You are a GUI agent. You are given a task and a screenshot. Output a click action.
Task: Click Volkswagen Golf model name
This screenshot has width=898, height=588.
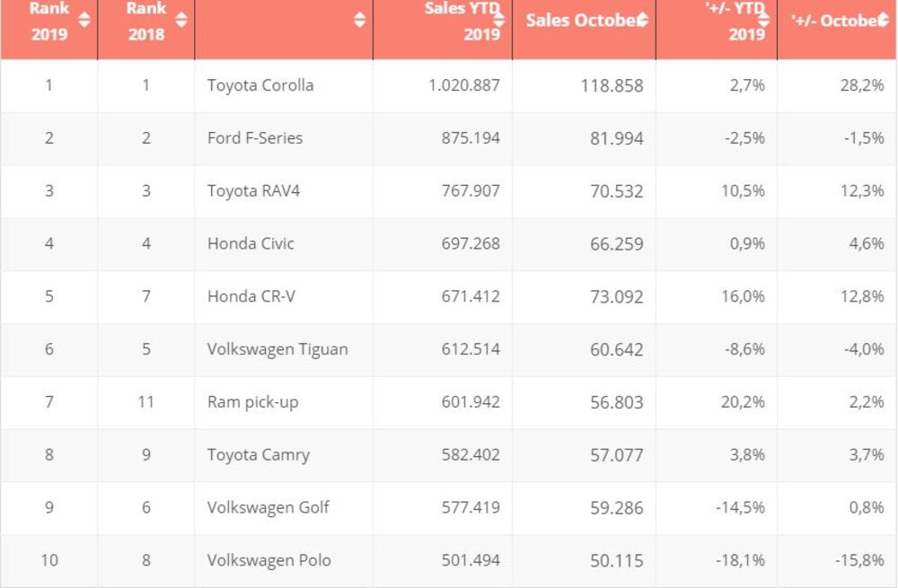[269, 507]
